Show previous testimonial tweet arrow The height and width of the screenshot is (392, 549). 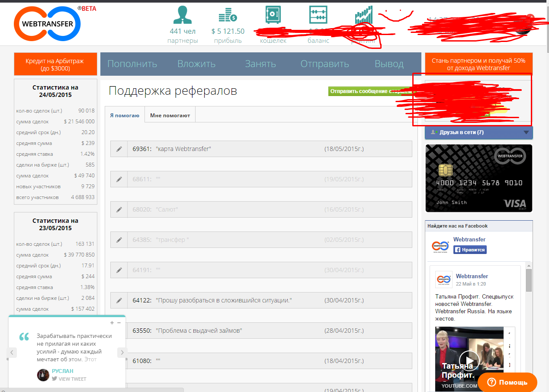pyautogui.click(x=12, y=353)
